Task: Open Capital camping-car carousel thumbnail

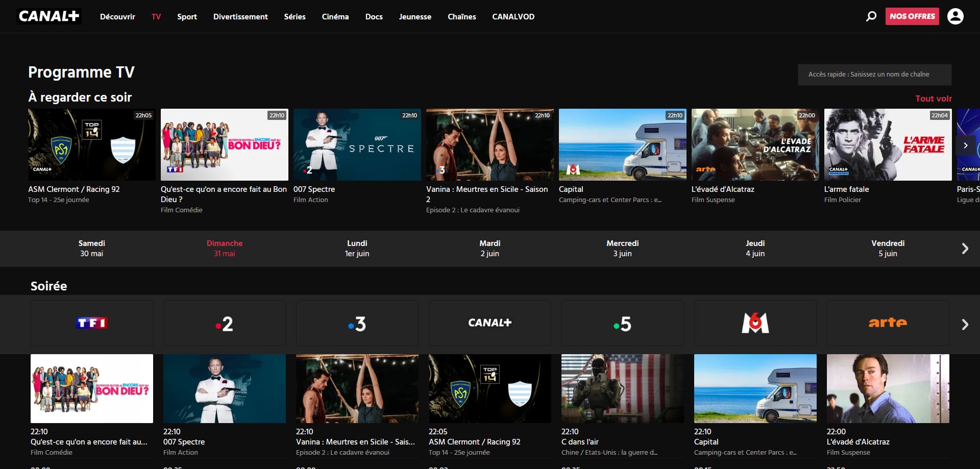Action: [623, 144]
